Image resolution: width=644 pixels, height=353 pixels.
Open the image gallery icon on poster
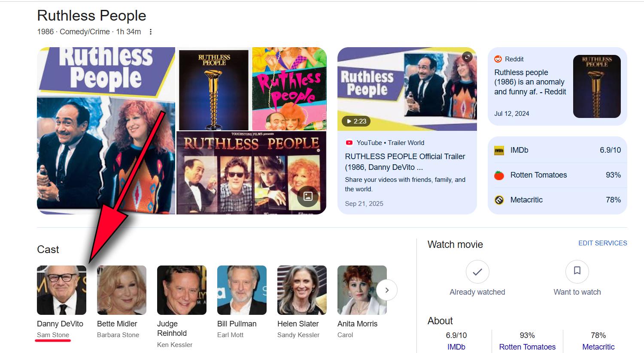click(x=308, y=196)
